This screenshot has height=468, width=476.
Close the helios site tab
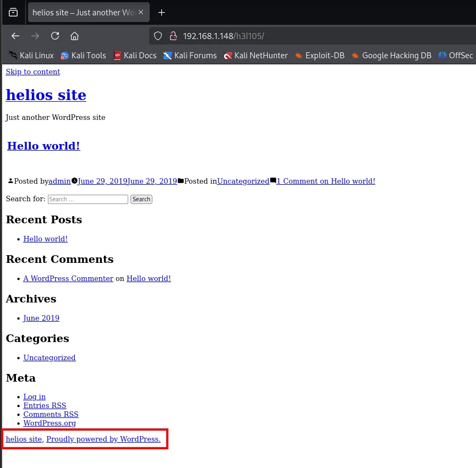141,13
